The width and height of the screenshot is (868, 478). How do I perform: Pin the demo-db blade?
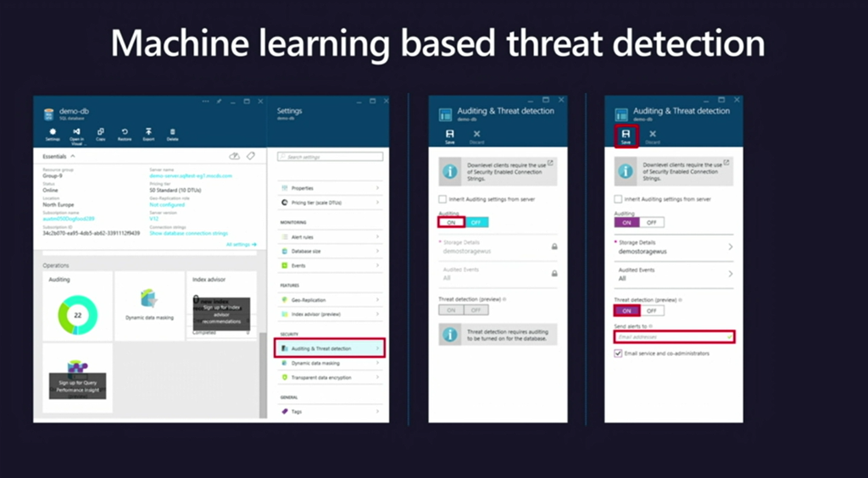tap(220, 101)
